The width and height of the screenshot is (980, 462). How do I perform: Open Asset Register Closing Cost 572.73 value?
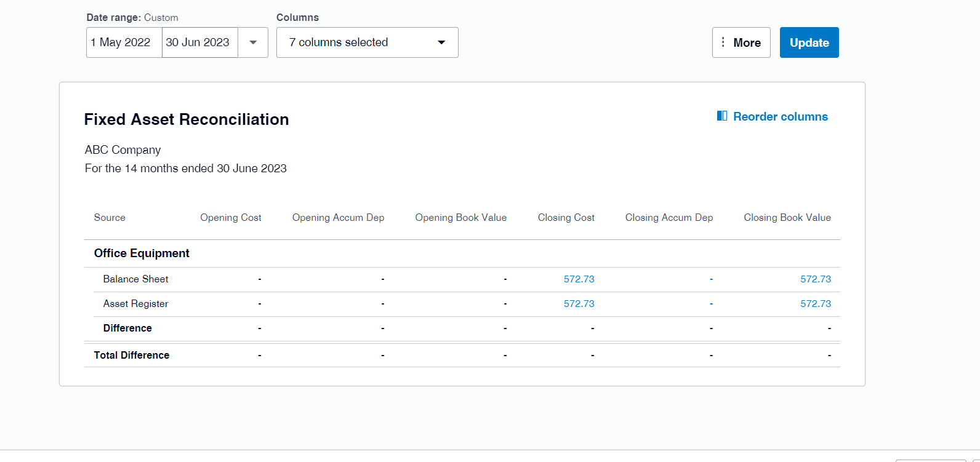pyautogui.click(x=579, y=304)
